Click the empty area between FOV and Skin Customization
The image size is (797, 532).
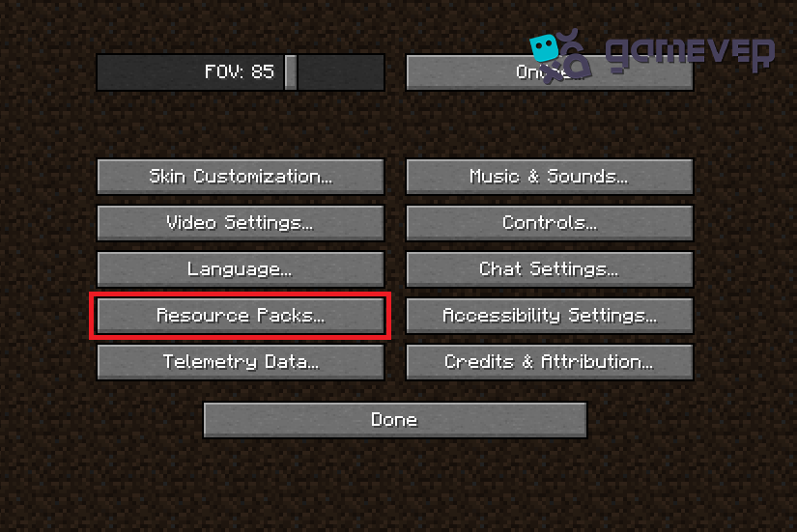coord(241,125)
